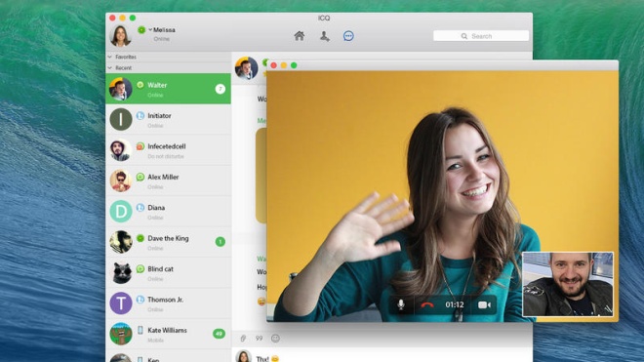Click the Search field
This screenshot has height=362, width=644.
(x=480, y=36)
